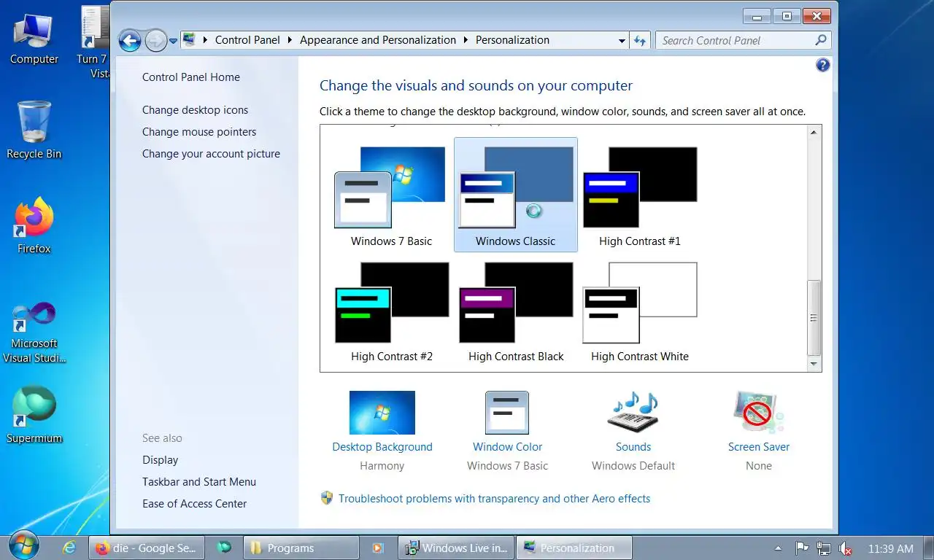This screenshot has height=560, width=934.
Task: Select the High Contrast #1 theme
Action: click(x=640, y=196)
